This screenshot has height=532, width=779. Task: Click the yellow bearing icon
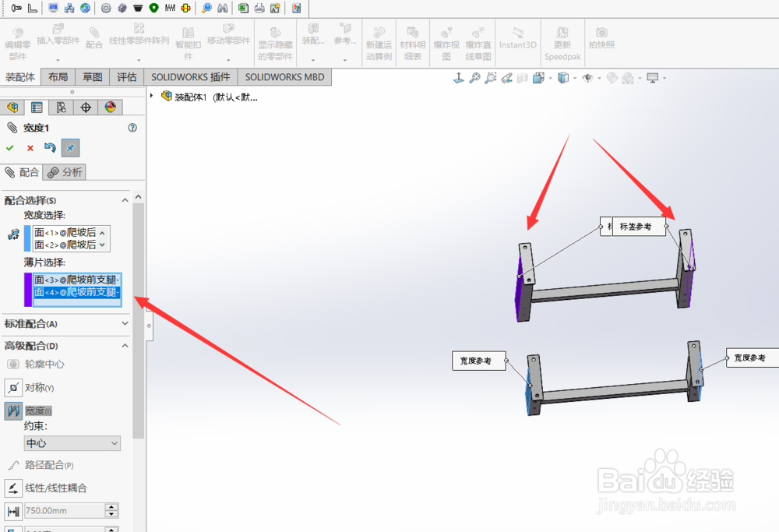(186, 8)
